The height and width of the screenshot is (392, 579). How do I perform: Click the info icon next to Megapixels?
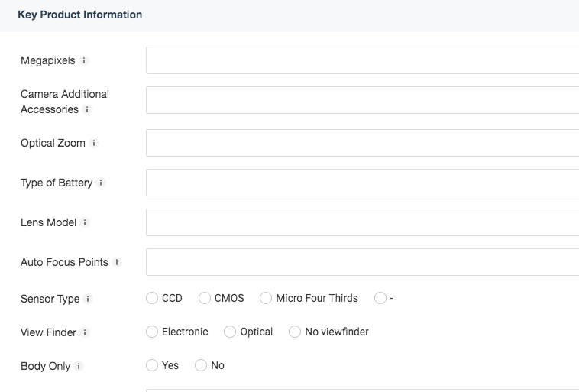[84, 60]
